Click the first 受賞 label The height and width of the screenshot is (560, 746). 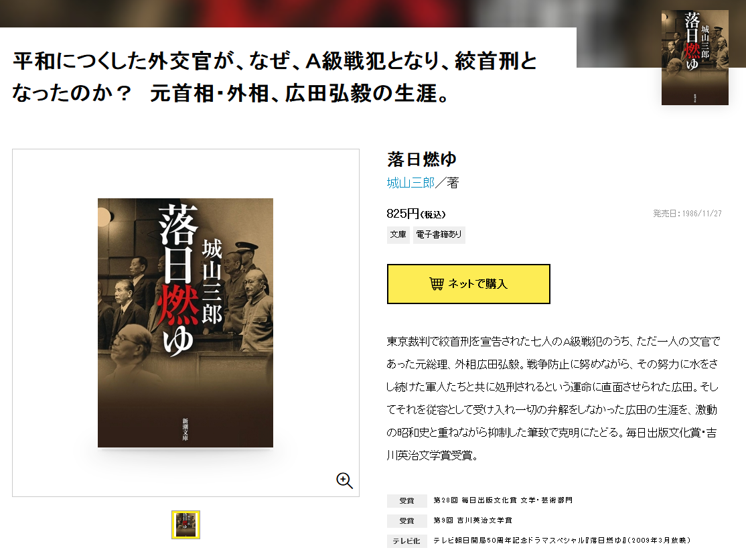coord(406,500)
